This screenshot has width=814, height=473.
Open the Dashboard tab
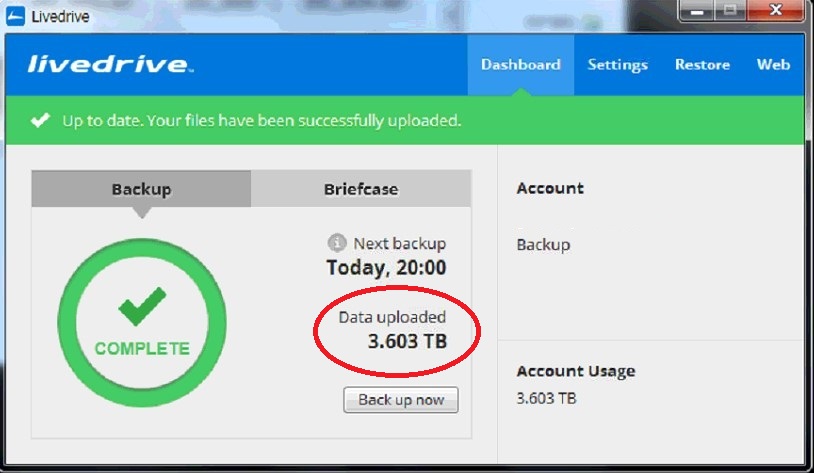(521, 64)
